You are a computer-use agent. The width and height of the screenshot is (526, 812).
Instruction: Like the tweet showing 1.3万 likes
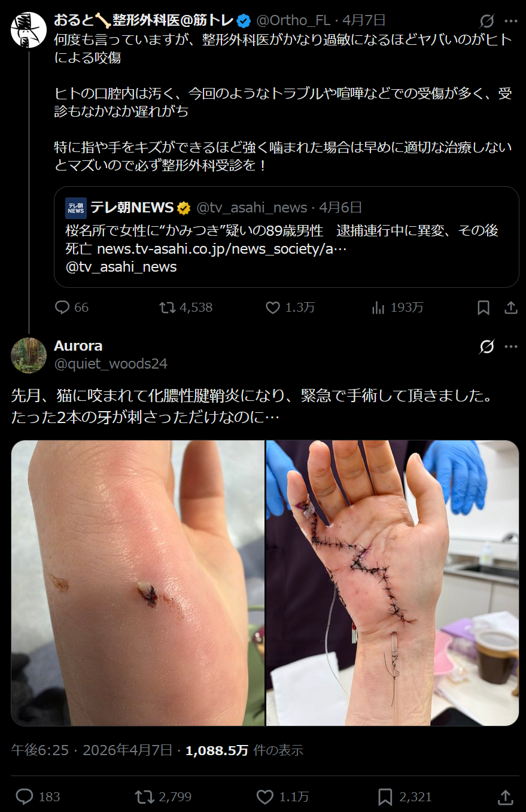(273, 308)
